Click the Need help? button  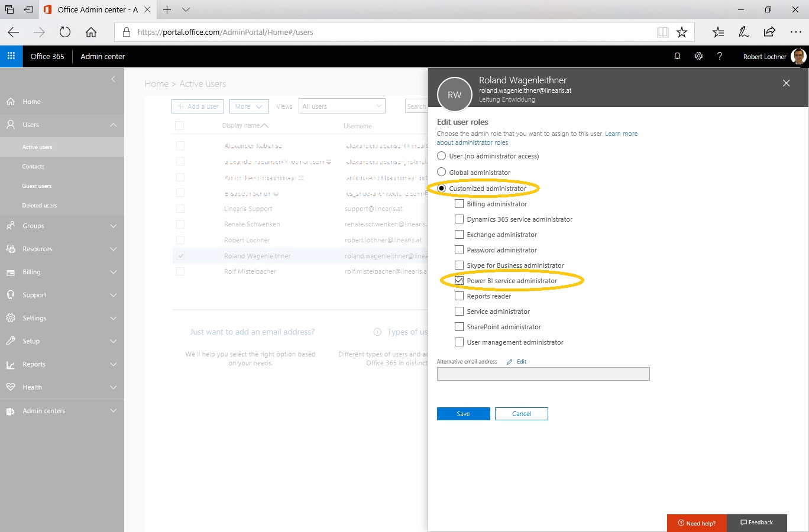(697, 523)
